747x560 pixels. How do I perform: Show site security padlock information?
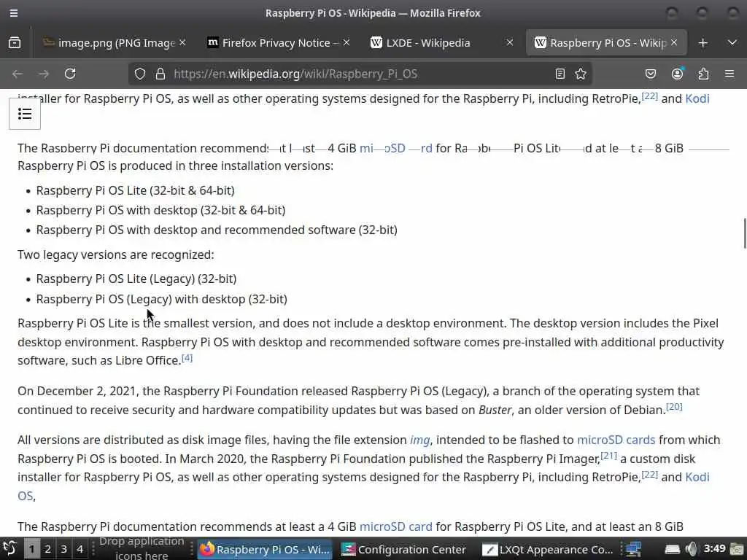(x=160, y=74)
